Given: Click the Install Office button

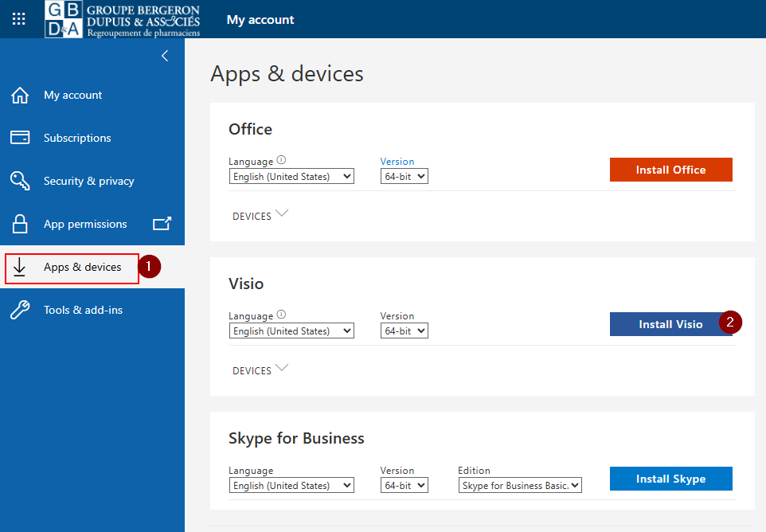Looking at the screenshot, I should (670, 170).
